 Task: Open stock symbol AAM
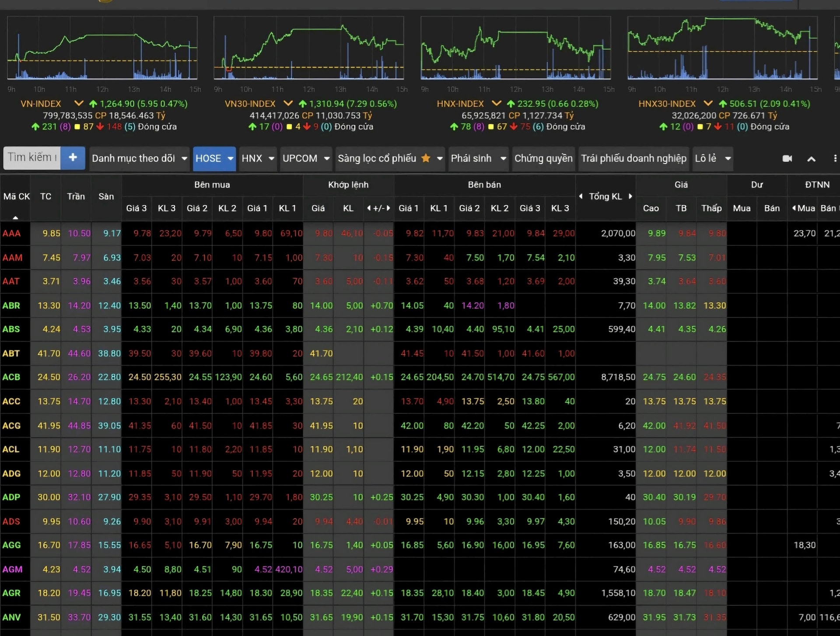coord(12,258)
